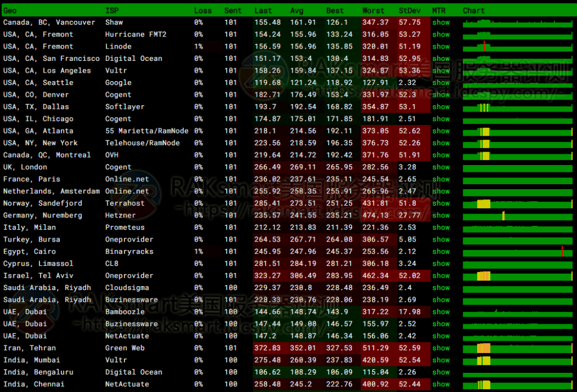The image size is (577, 392).
Task: Click the Chart column header
Action: point(473,11)
